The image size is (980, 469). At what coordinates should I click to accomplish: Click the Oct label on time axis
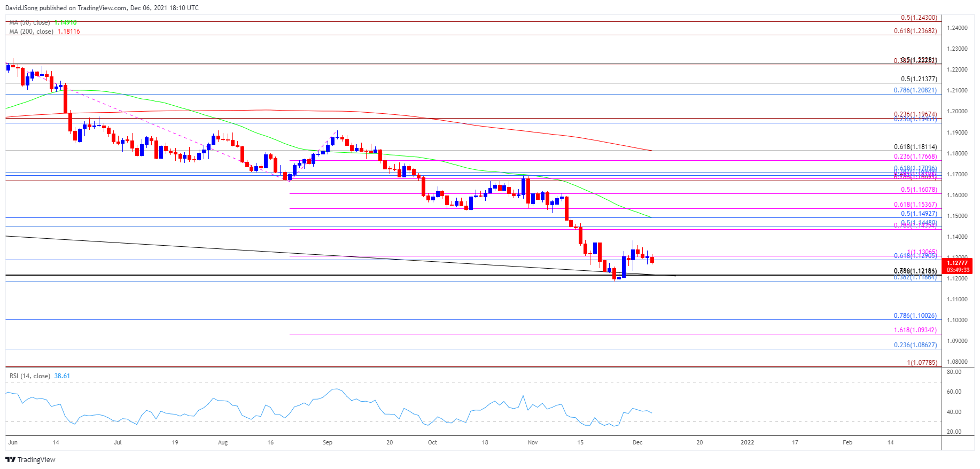pyautogui.click(x=432, y=442)
